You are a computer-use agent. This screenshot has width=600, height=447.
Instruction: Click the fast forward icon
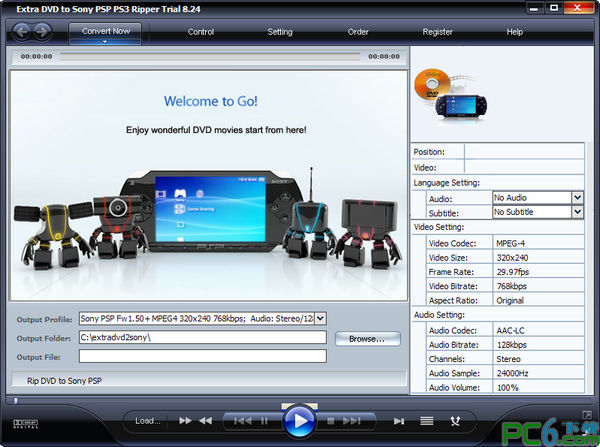click(x=185, y=421)
